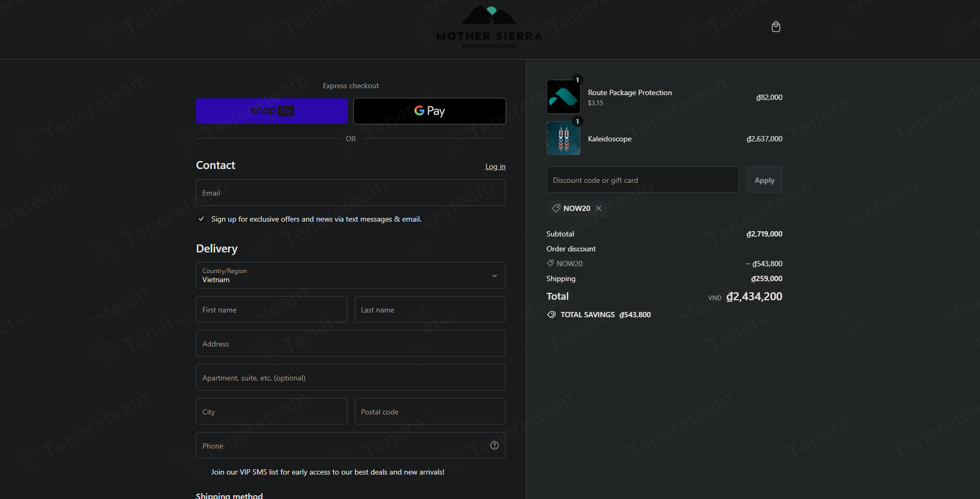Click the Kaleidoscope product thumbnail

pos(563,138)
